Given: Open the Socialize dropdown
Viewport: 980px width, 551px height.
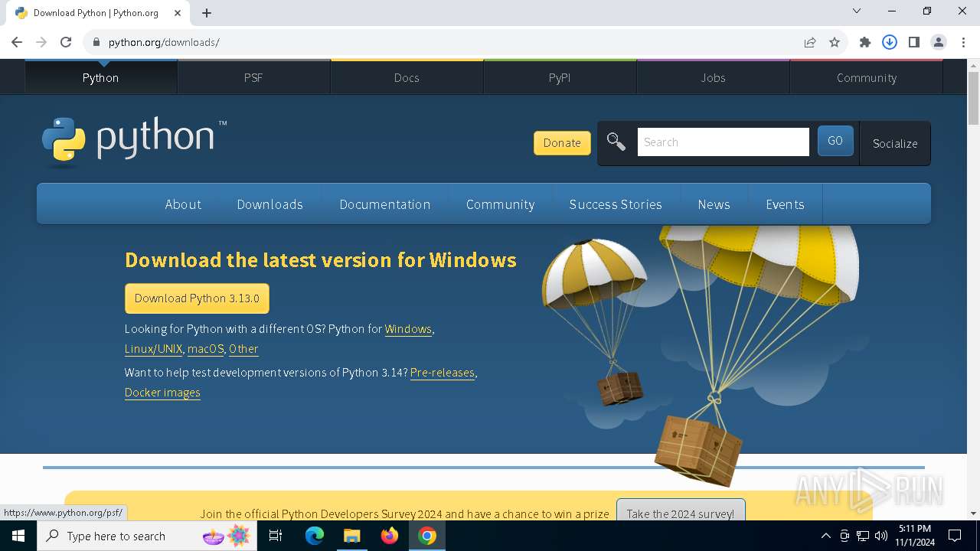Looking at the screenshot, I should pyautogui.click(x=895, y=143).
